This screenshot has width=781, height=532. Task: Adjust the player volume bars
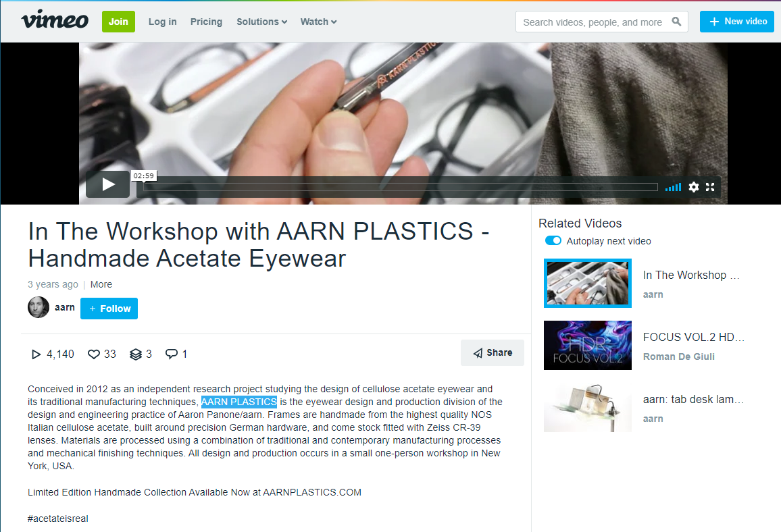[x=673, y=187]
